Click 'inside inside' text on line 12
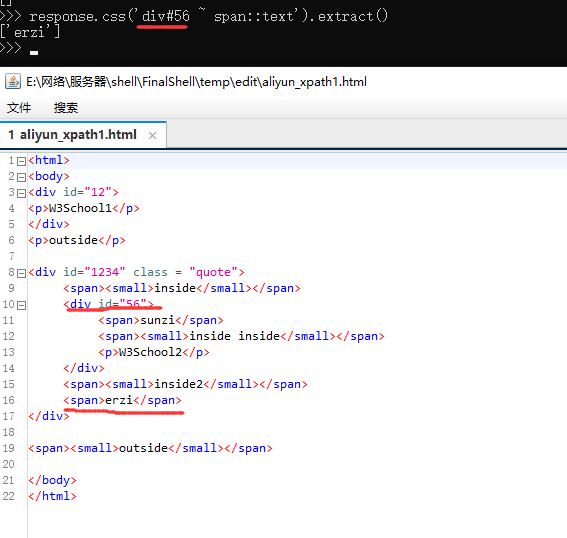This screenshot has width=567, height=538. 235,336
